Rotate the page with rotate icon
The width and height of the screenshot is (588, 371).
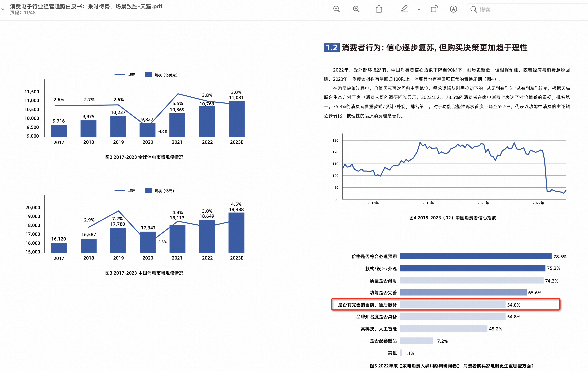click(434, 9)
